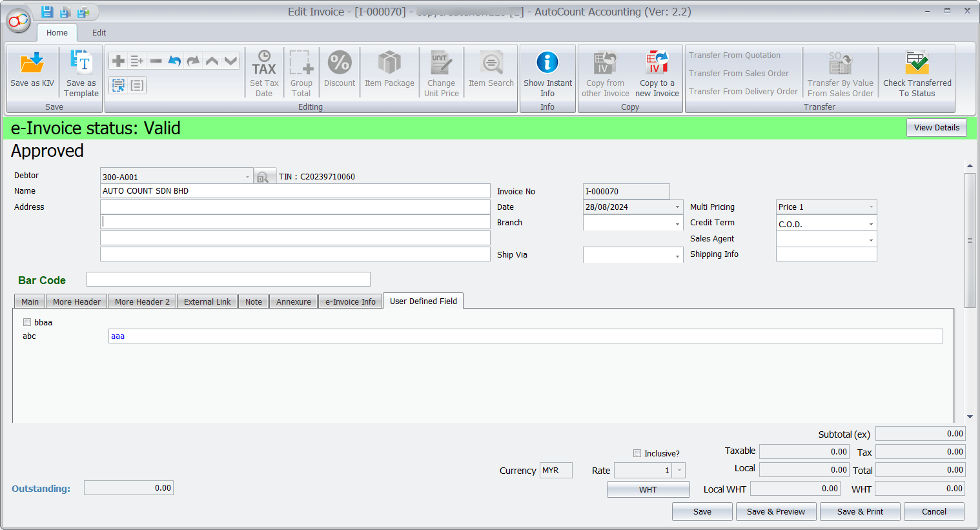
Task: Click the blue undo arrow icon
Action: pyautogui.click(x=174, y=61)
